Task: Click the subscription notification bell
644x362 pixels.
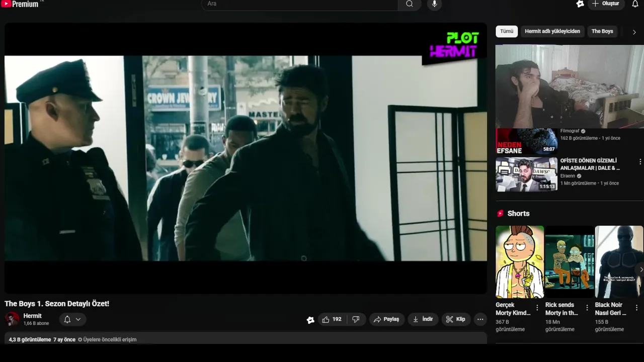Action: pyautogui.click(x=67, y=319)
